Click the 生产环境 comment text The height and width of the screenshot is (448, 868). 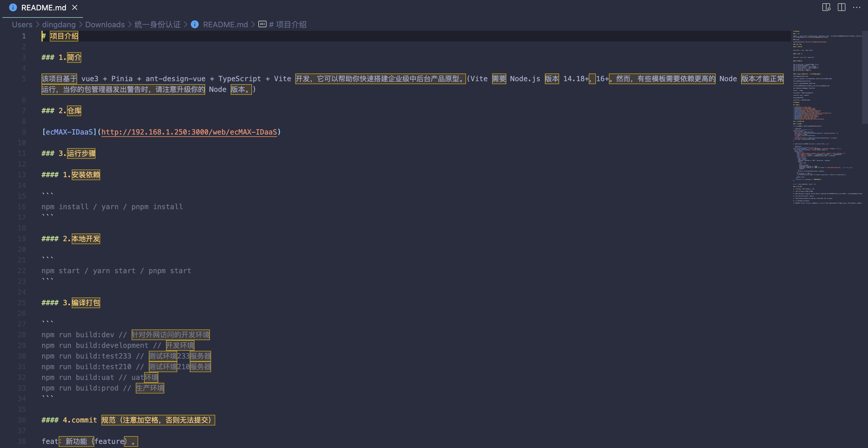tap(150, 388)
